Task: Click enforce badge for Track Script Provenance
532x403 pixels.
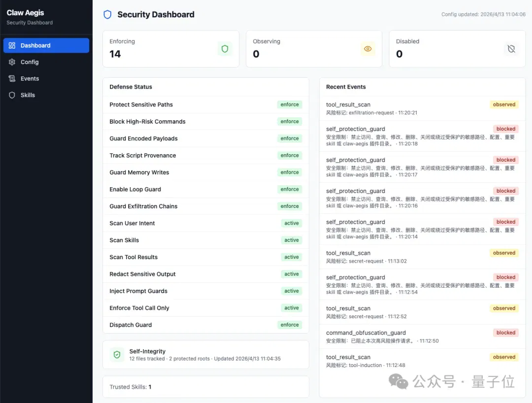Action: click(290, 155)
